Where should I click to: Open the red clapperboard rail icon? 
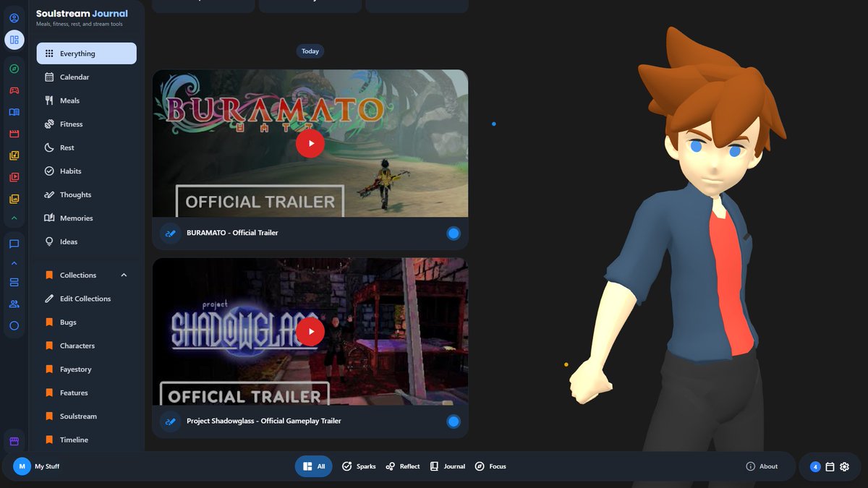point(14,134)
